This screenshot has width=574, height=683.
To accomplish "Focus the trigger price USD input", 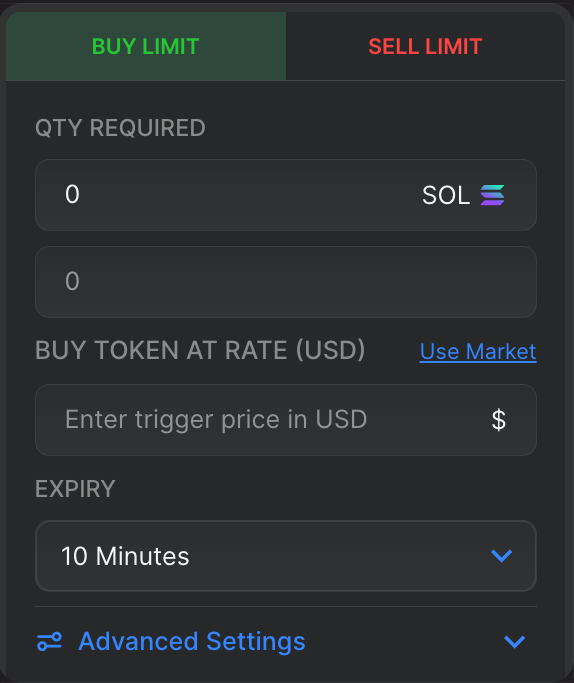I will 286,420.
